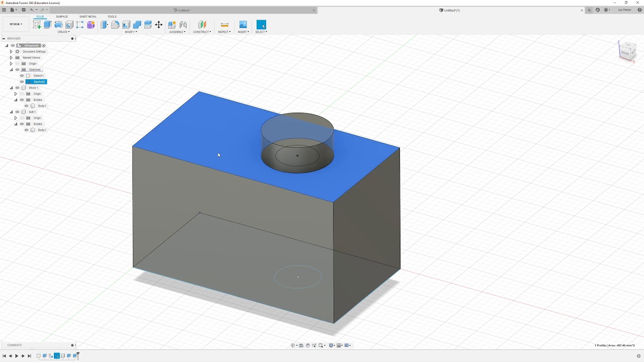Screen dimensions: 644x362
Task: Select the Insert image icon
Action: (x=243, y=25)
